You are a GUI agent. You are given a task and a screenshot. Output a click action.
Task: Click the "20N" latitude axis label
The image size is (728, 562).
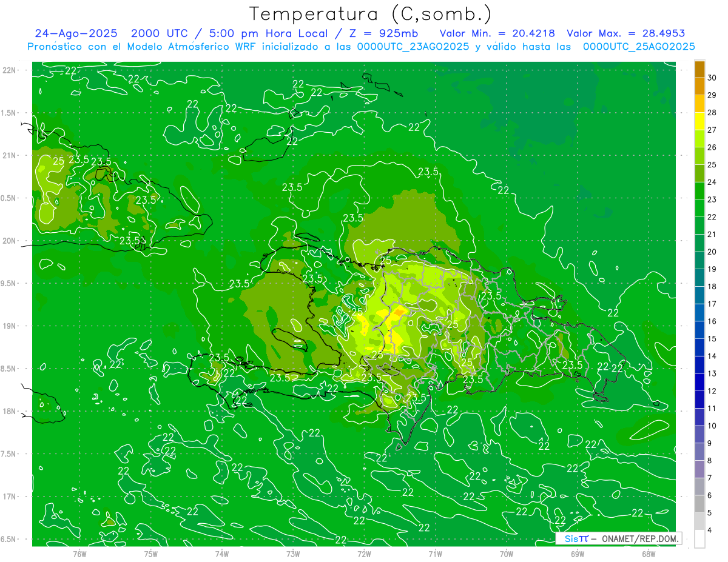click(x=10, y=241)
